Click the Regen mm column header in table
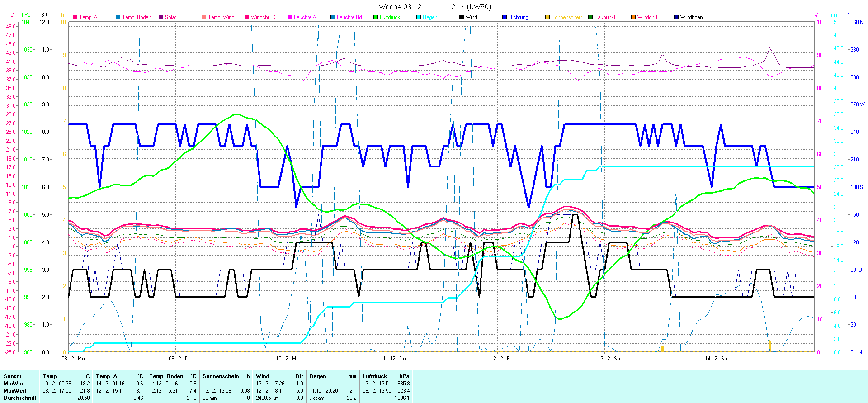The width and height of the screenshot is (868, 403). [332, 376]
